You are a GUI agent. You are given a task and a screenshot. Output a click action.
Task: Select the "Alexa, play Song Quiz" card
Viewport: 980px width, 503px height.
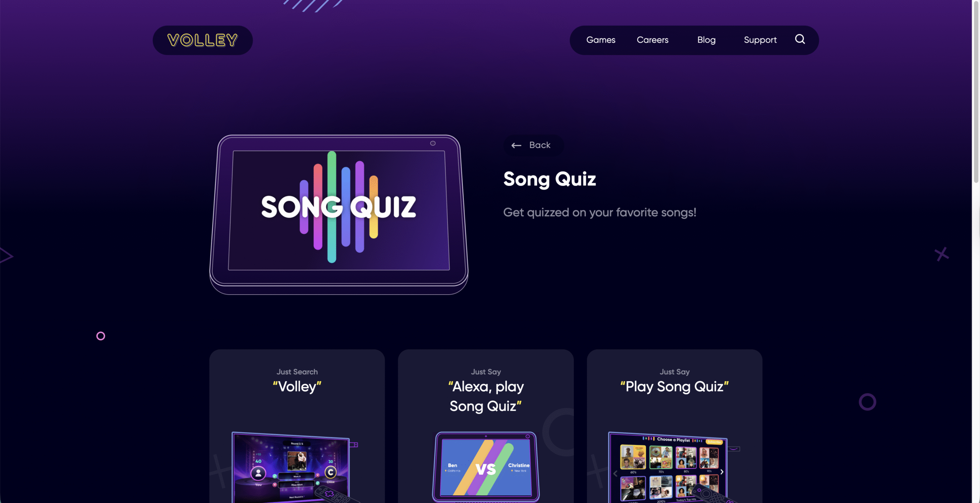[x=486, y=426]
